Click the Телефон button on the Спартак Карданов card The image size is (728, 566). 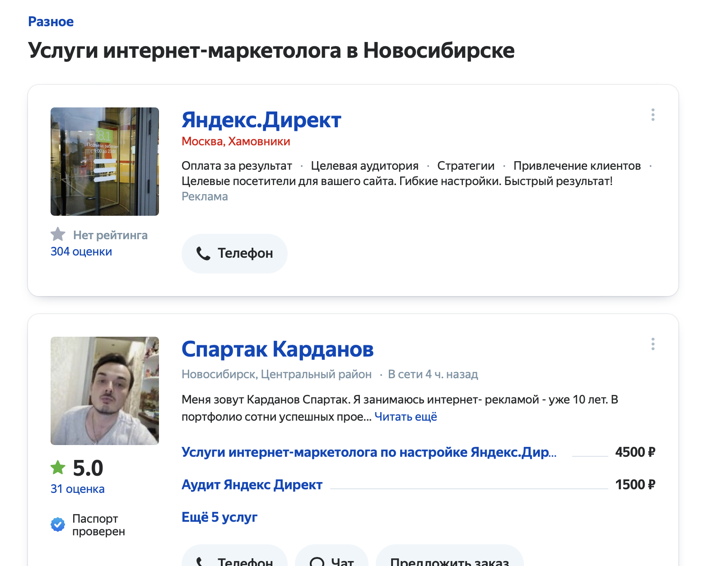(x=234, y=556)
